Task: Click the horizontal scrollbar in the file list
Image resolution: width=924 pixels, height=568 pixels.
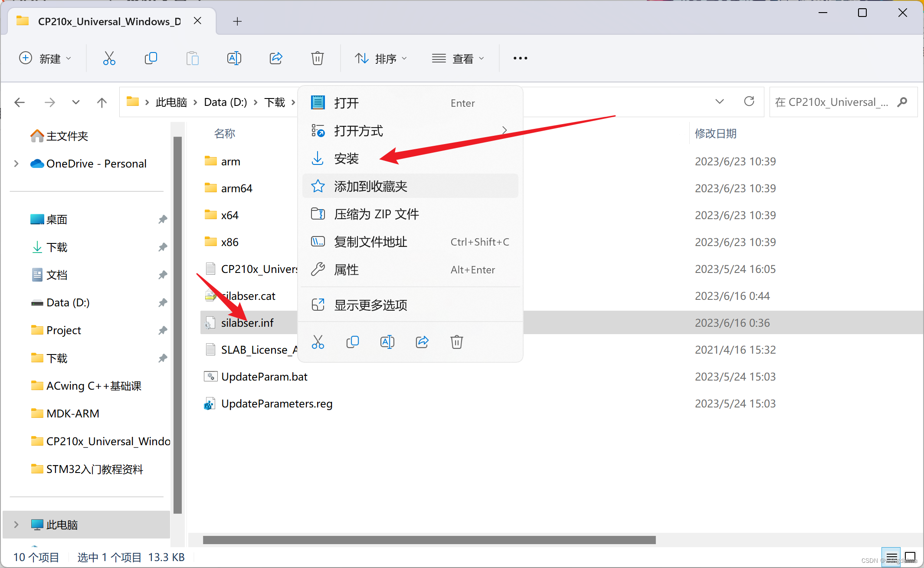Action: [x=429, y=540]
